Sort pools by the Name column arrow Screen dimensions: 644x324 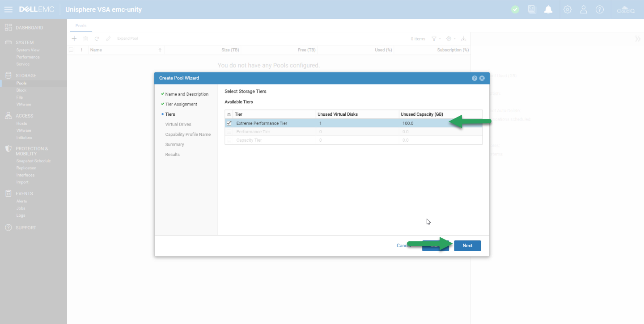coord(160,50)
